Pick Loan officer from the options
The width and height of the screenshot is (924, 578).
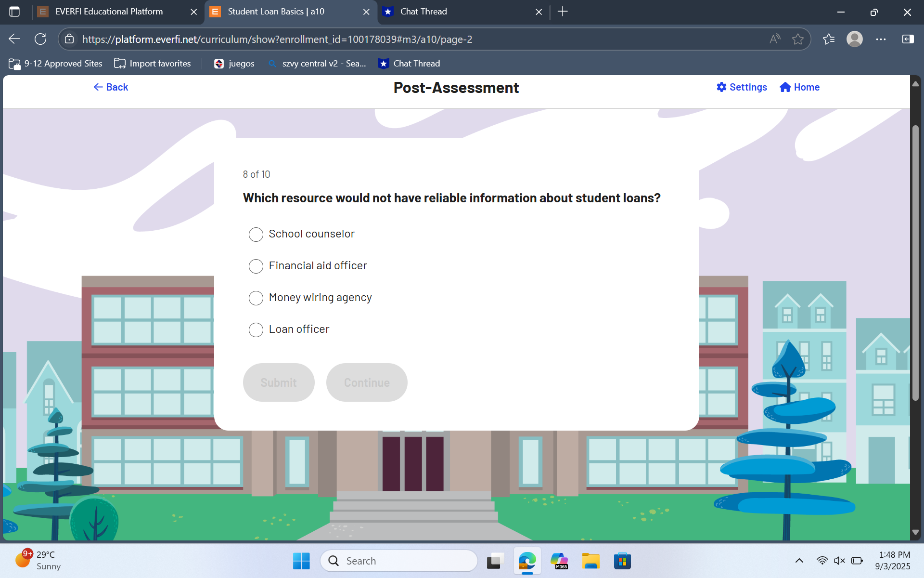256,330
